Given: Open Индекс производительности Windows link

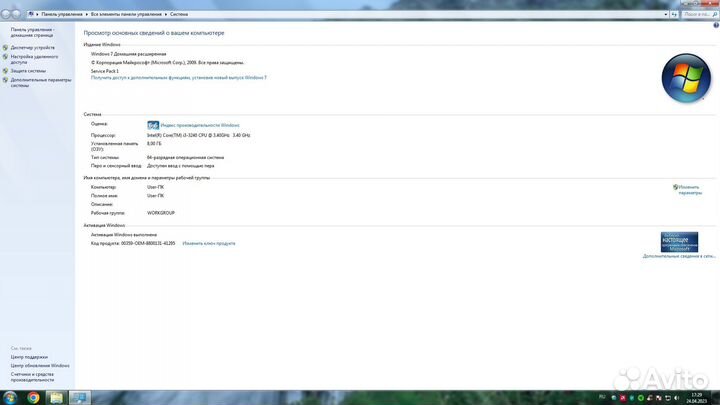Looking at the screenshot, I should coord(201,125).
